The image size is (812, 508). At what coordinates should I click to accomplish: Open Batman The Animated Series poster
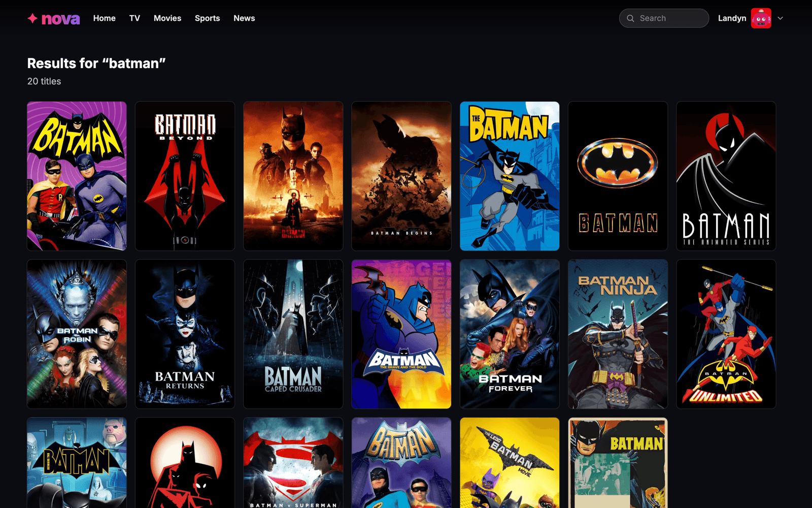[x=726, y=176]
